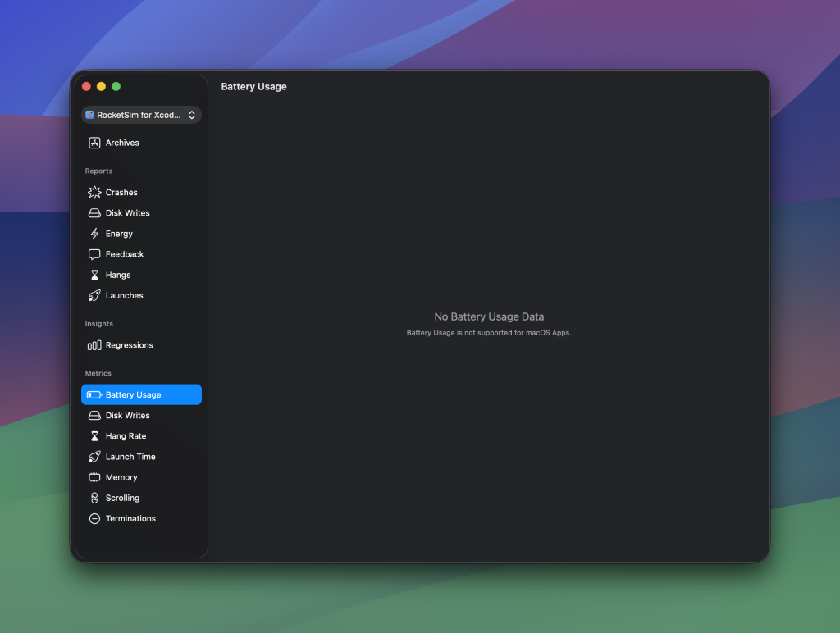
Task: Click the Battery Usage title header
Action: click(x=253, y=86)
